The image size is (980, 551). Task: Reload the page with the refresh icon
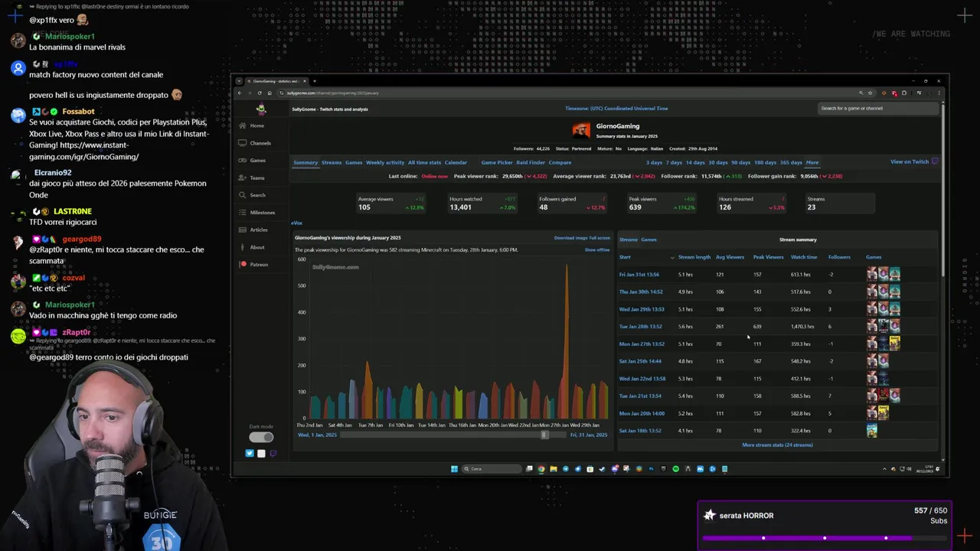(260, 93)
